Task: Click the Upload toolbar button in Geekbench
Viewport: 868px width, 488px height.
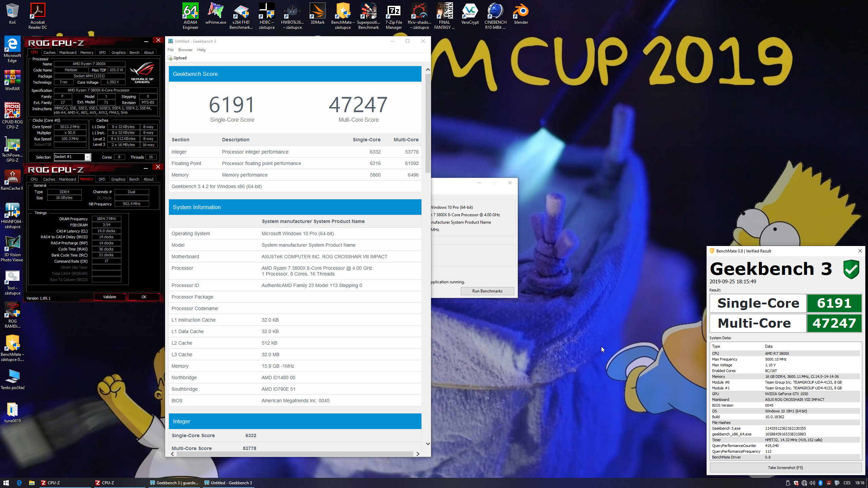Action: [x=177, y=58]
